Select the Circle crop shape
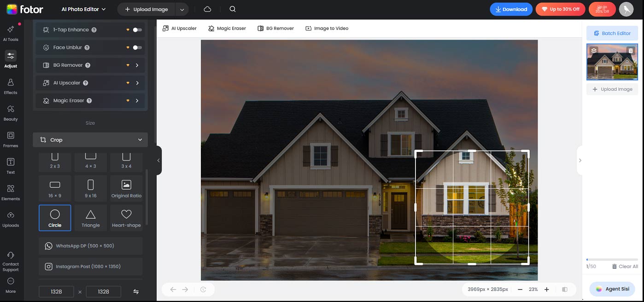644x302 pixels. pyautogui.click(x=55, y=217)
